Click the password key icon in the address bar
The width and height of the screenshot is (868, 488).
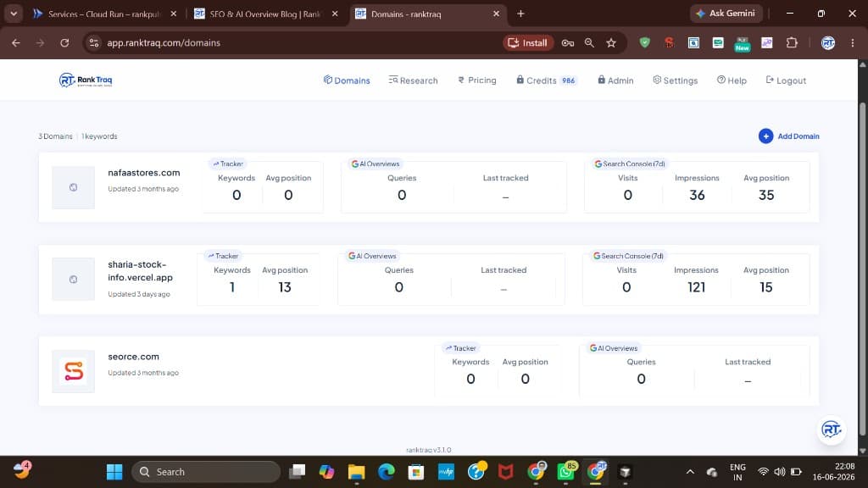pos(567,42)
